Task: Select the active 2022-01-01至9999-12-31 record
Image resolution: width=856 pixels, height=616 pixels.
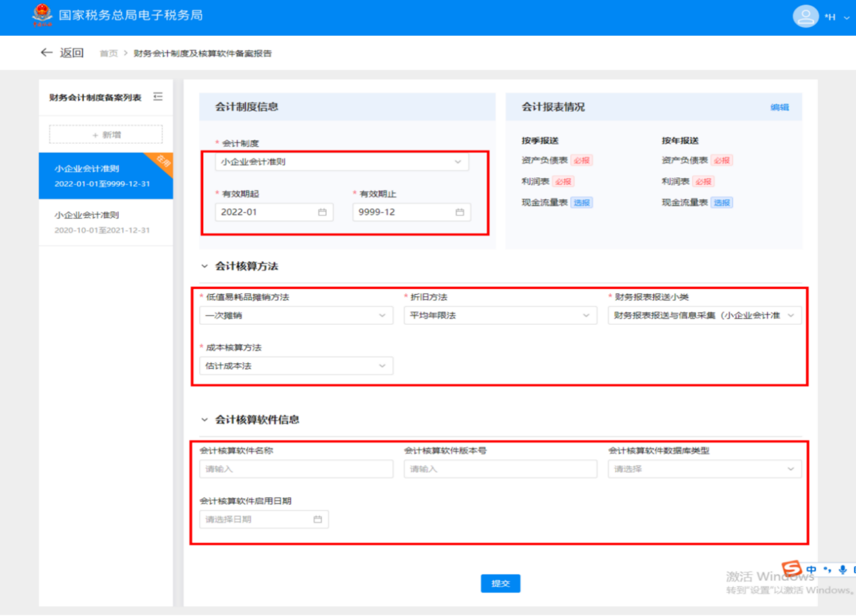Action: 106,176
